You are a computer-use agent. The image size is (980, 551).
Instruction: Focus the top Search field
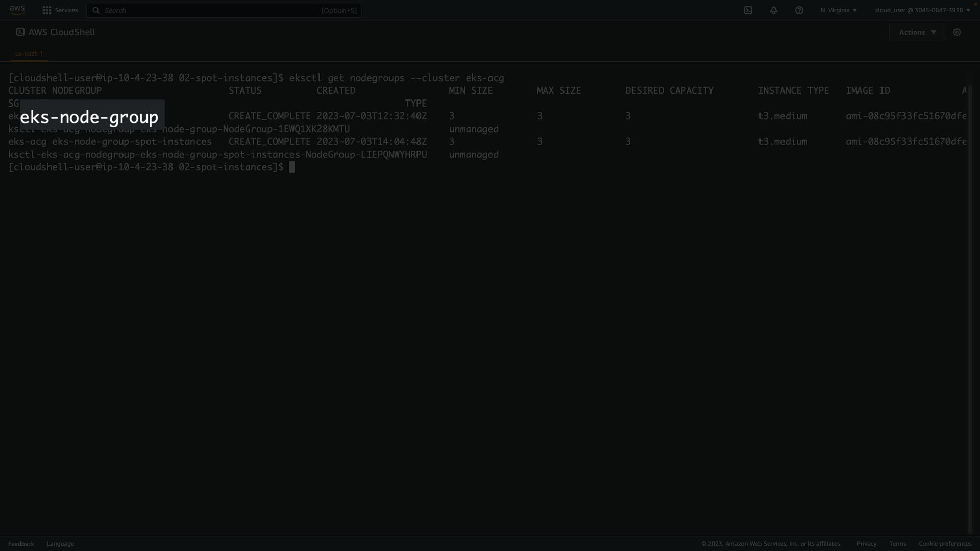pyautogui.click(x=214, y=10)
